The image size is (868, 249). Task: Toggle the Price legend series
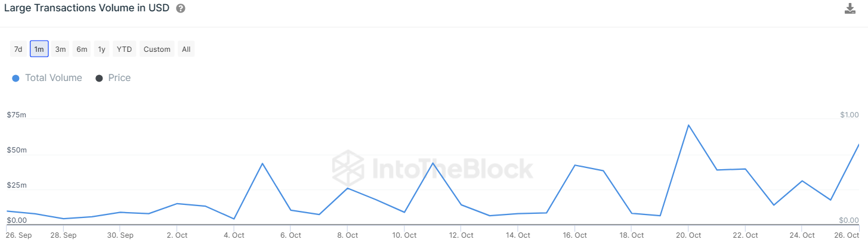(119, 78)
